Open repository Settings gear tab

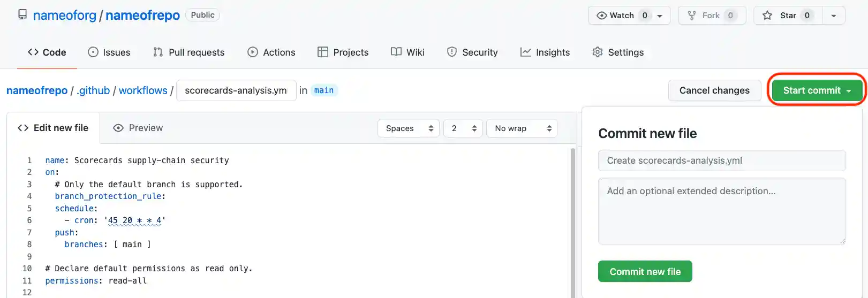618,52
